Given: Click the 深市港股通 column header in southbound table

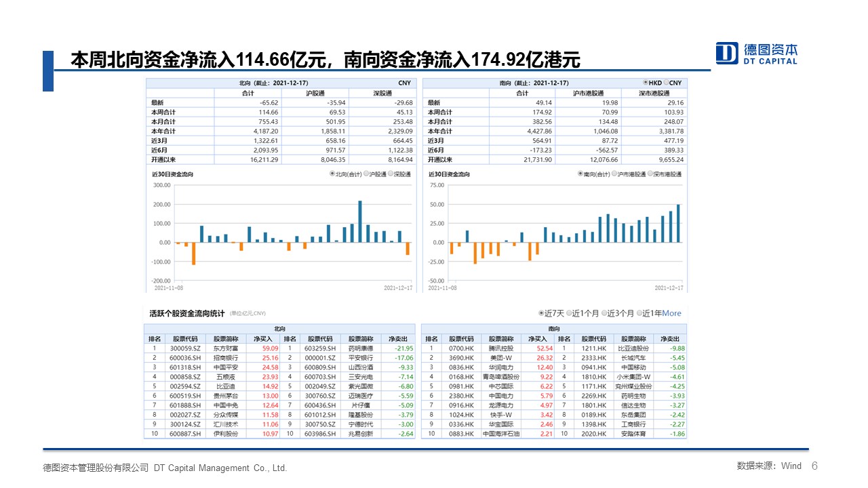Looking at the screenshot, I should [x=654, y=93].
